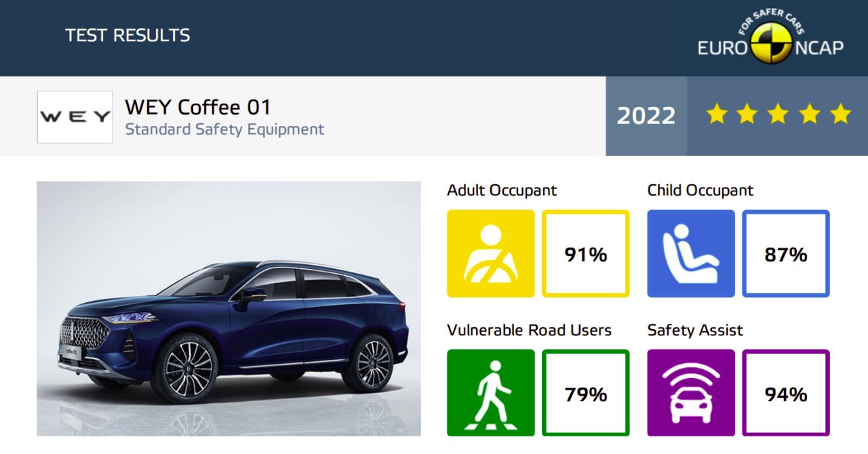Select the green pedestrian crossing icon
The height and width of the screenshot is (454, 868).
point(491,393)
